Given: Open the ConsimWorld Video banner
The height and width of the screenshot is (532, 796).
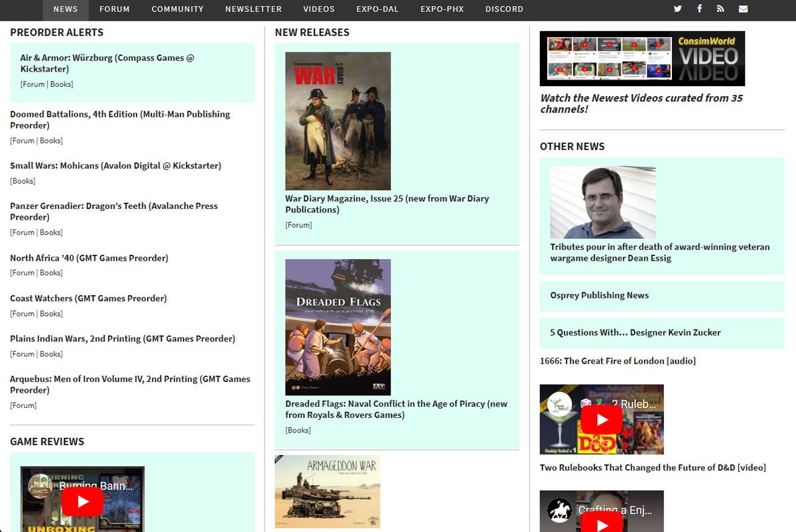Looking at the screenshot, I should 642,58.
